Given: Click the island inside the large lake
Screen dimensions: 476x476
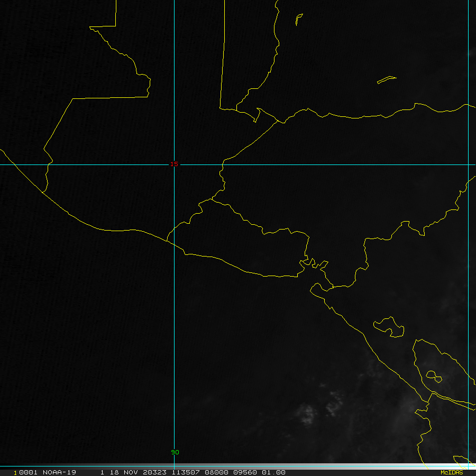Looking at the screenshot, I should [434, 377].
